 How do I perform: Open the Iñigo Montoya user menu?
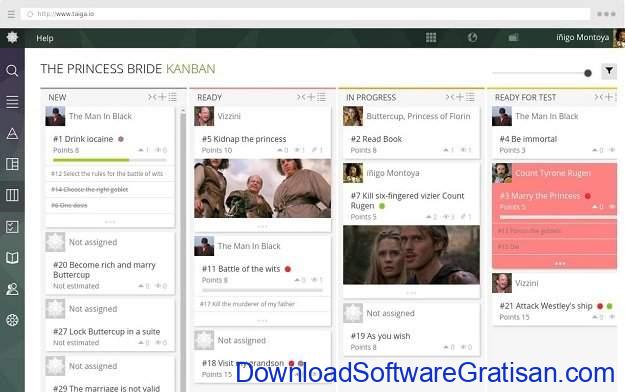(x=582, y=37)
